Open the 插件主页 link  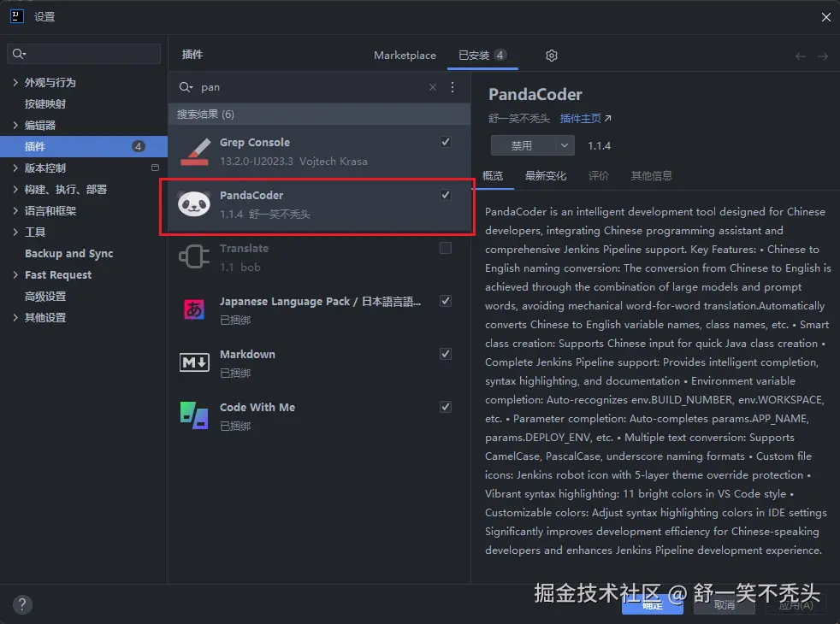point(581,118)
